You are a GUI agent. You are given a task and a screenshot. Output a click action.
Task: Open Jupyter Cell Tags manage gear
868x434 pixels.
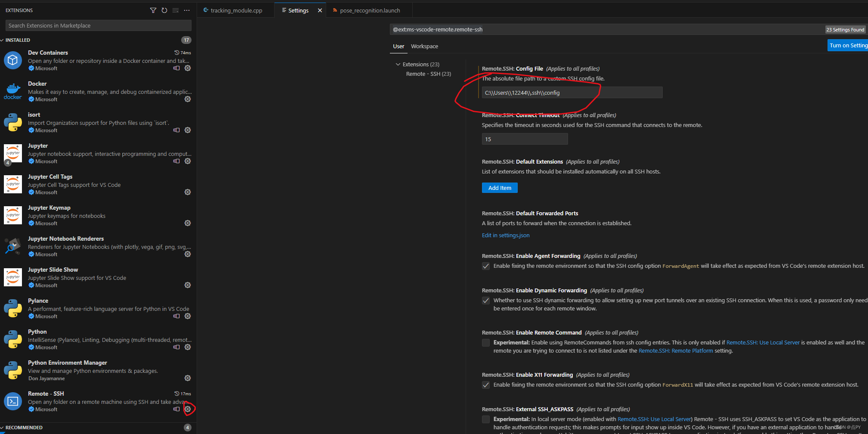[188, 192]
